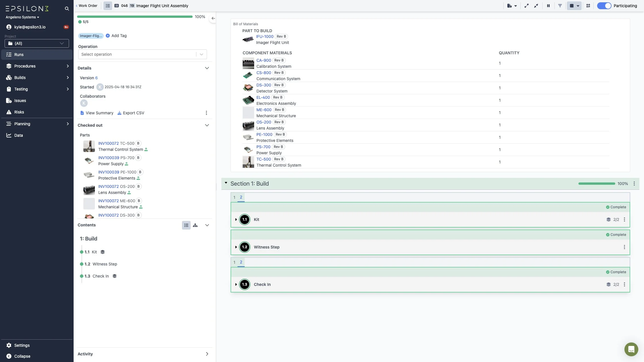Collapse the left details panel arrow
Screen dimensions: 644x362
tap(213, 18)
